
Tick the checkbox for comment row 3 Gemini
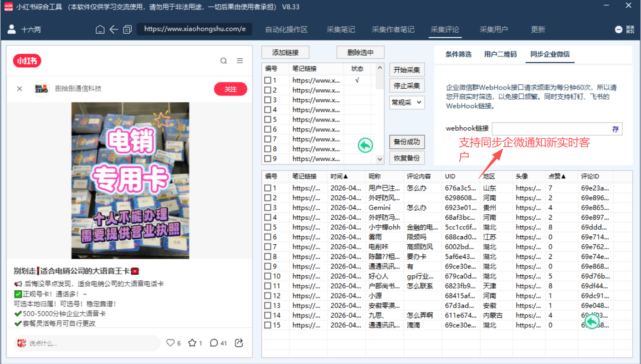[268, 208]
